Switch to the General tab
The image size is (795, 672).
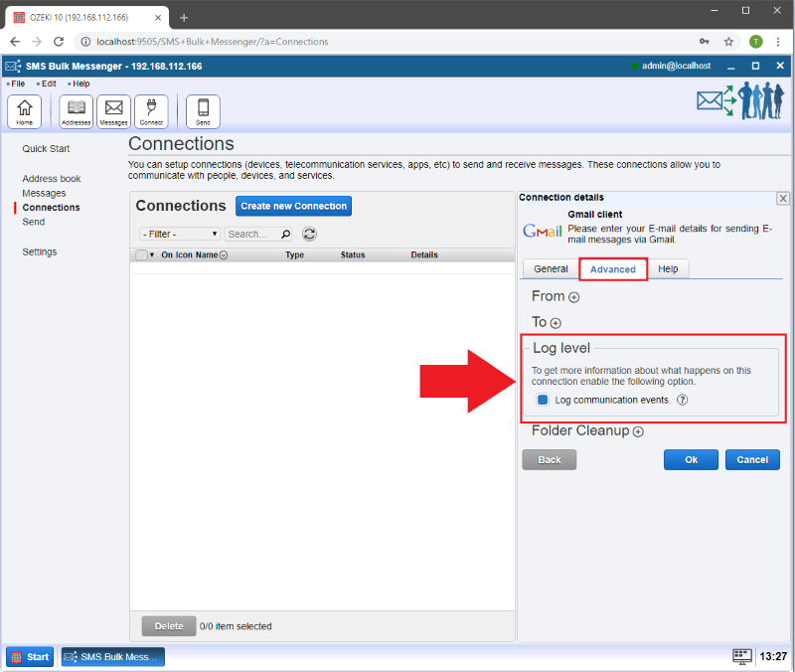tap(551, 269)
